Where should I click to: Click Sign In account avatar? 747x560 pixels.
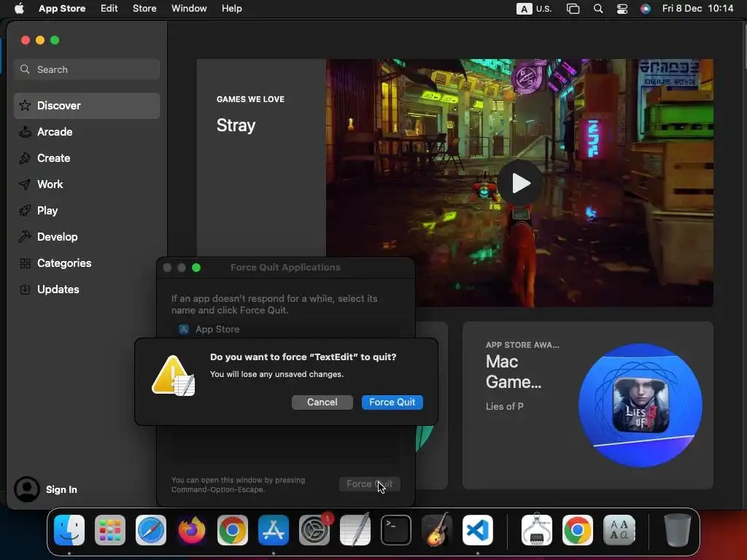27,489
